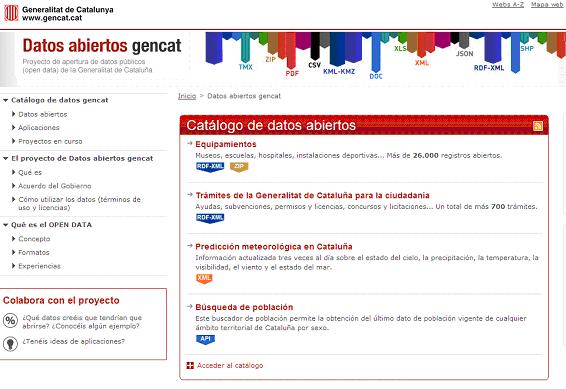
Task: Click the Datos abiertos gencat banner title
Action: tap(102, 45)
